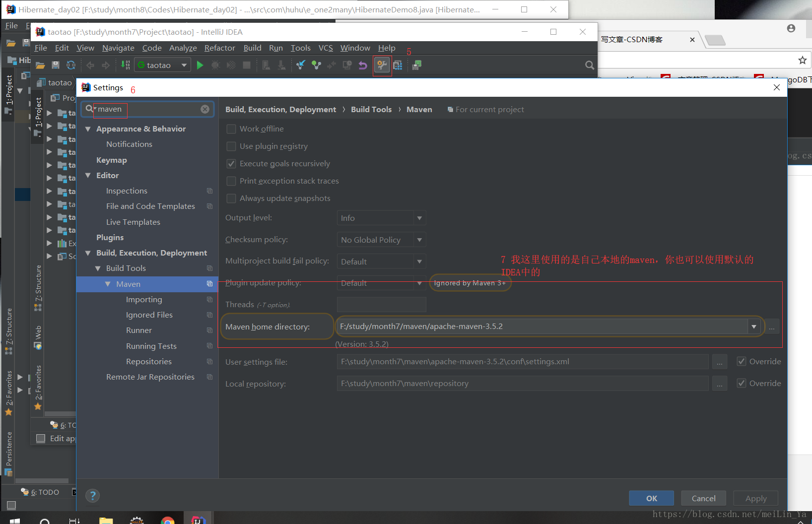Click browse button next to Maven home directory
This screenshot has width=812, height=524.
pos(772,327)
